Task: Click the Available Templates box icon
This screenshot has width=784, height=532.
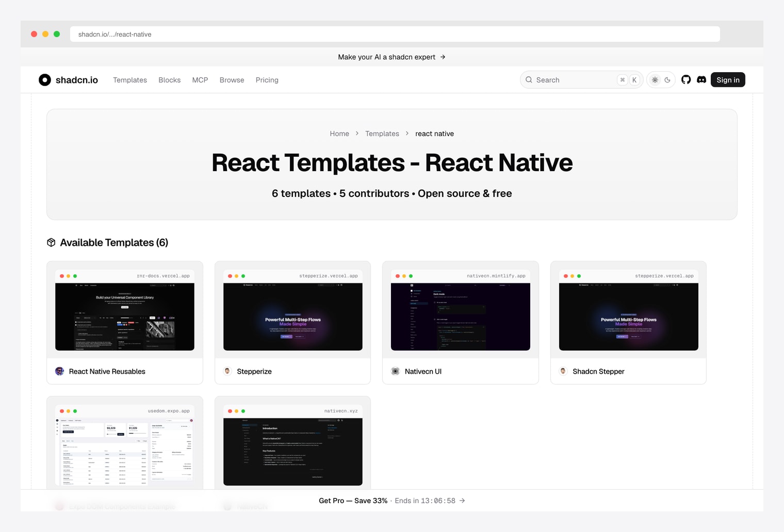Action: (x=51, y=242)
